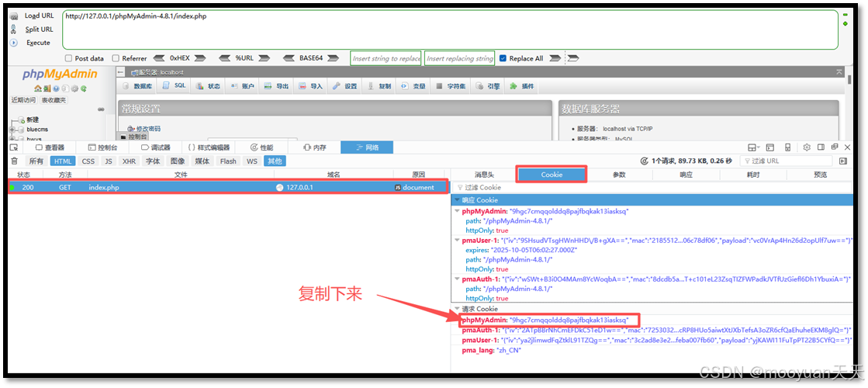Click the Execute play icon
Viewport: 868px width, 388px height.
pyautogui.click(x=14, y=43)
